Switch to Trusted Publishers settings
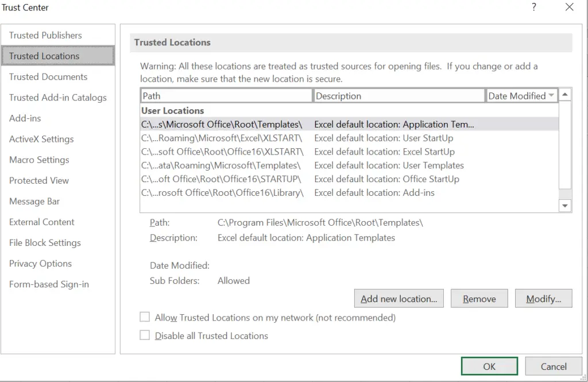 coord(46,35)
